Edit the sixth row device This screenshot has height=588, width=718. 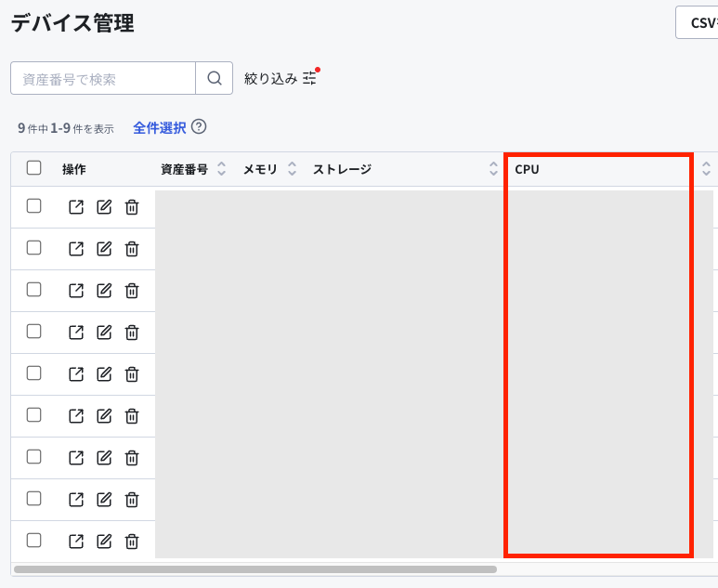click(104, 416)
